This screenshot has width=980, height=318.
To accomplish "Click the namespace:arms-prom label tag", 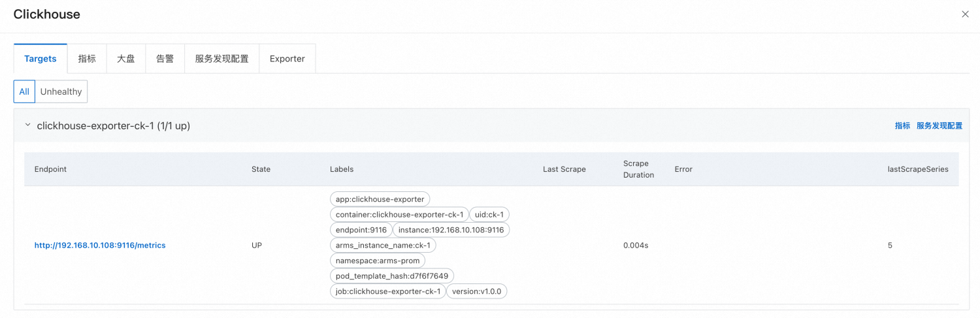I will click(x=378, y=261).
